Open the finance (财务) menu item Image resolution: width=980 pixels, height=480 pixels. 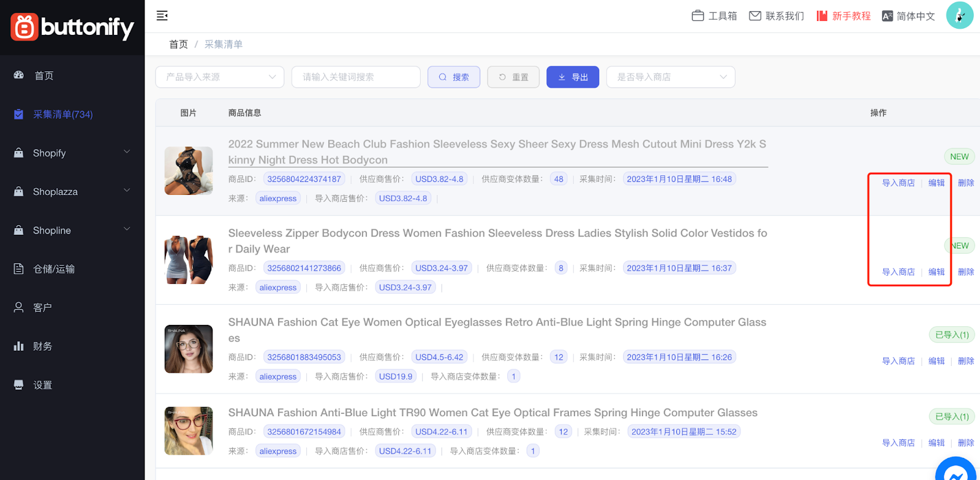[x=42, y=346]
